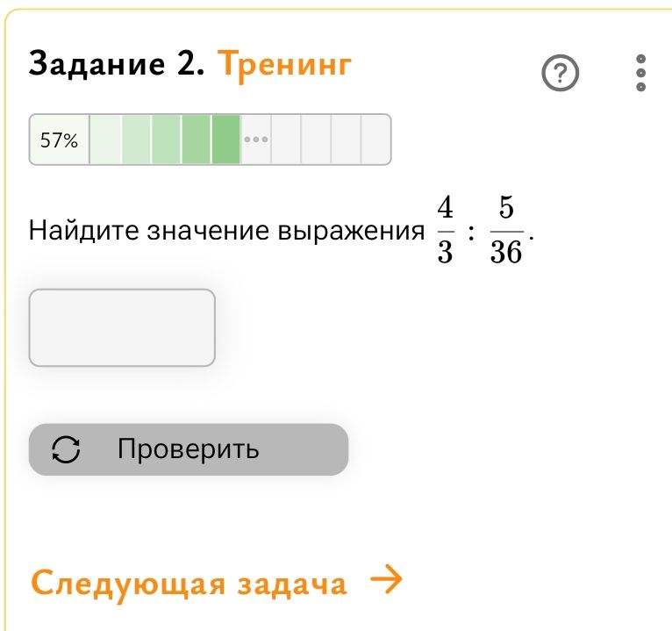The height and width of the screenshot is (631, 672).
Task: Click the 57% progress label
Action: (x=59, y=140)
